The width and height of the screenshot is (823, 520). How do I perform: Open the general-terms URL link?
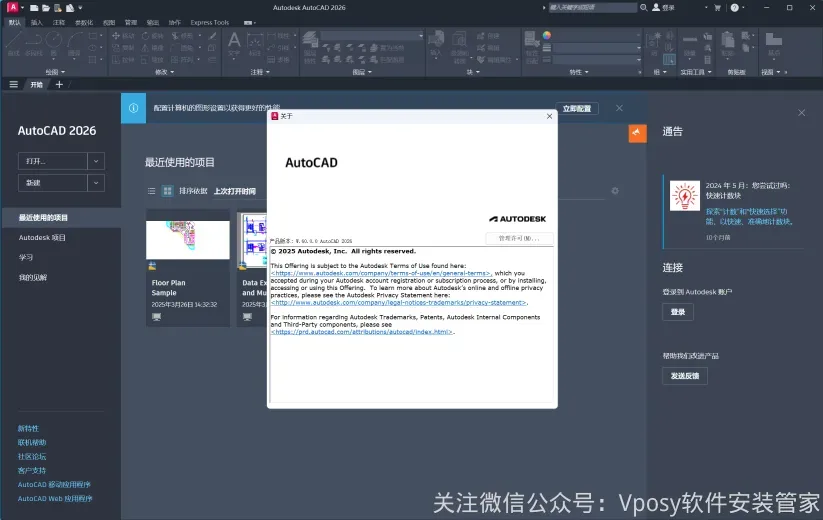click(381, 273)
